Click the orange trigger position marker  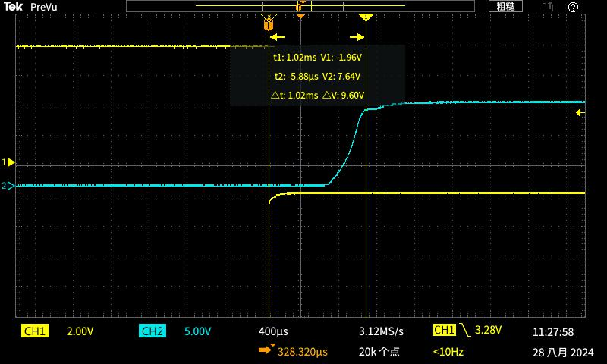click(x=301, y=15)
